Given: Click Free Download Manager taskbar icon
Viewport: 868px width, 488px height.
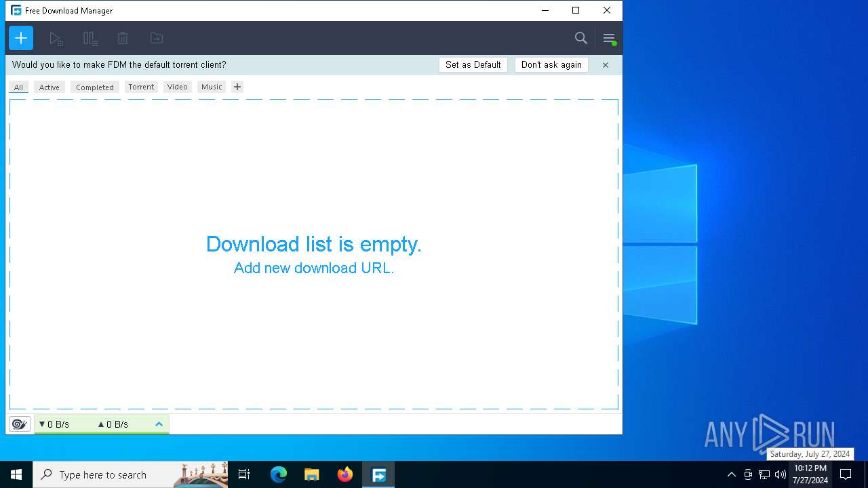Looking at the screenshot, I should pos(378,474).
